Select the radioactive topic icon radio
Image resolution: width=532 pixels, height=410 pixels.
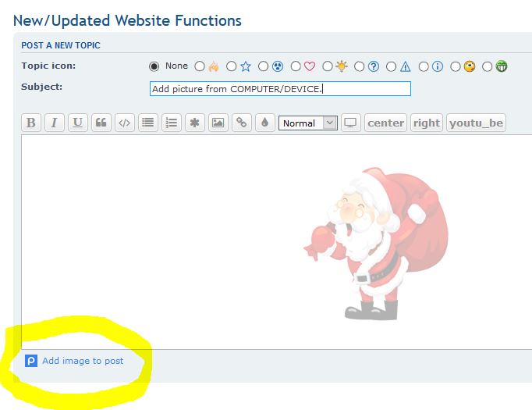(264, 66)
